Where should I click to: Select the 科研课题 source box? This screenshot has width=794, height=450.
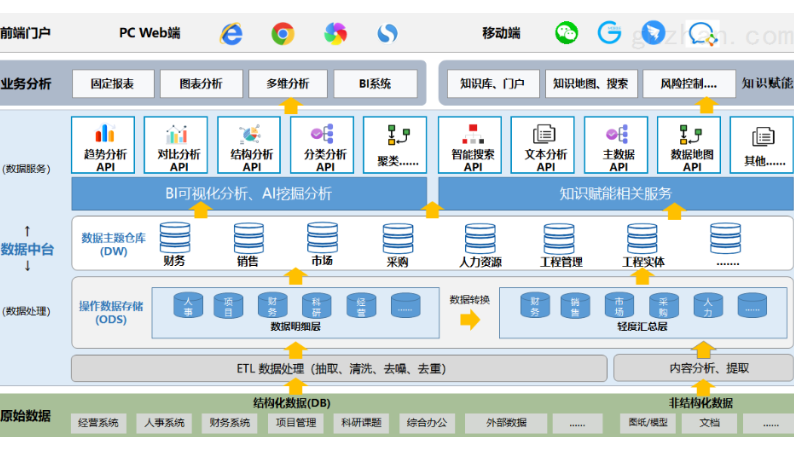(362, 423)
